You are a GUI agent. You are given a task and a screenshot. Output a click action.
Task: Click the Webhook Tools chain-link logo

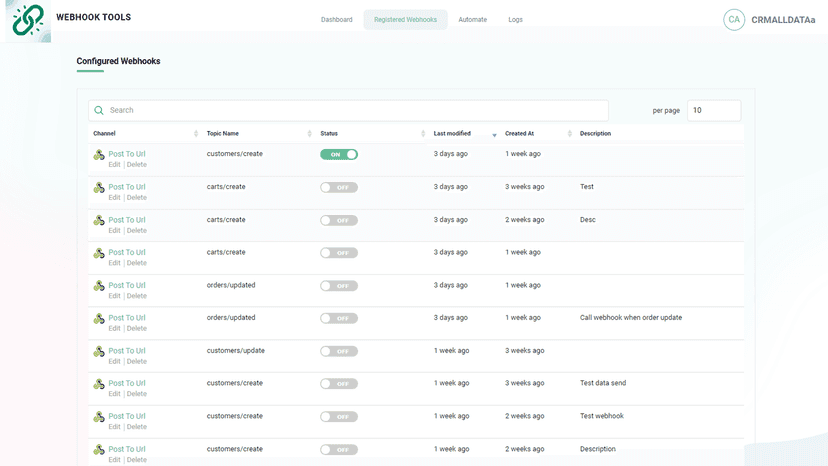29,21
